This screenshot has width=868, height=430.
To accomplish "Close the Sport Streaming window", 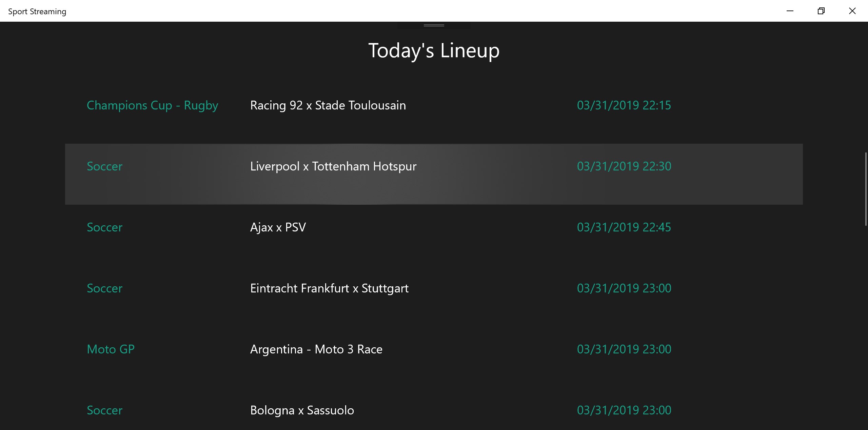I will [x=852, y=11].
